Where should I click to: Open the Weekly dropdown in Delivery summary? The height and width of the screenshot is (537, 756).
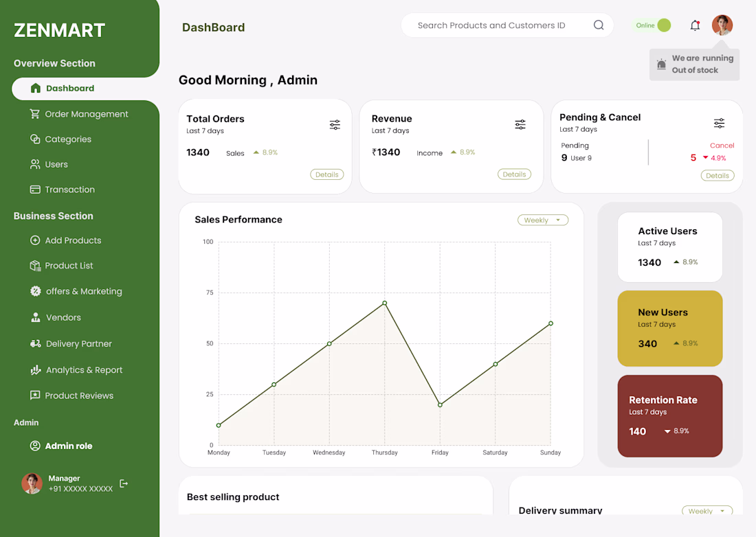(x=707, y=510)
